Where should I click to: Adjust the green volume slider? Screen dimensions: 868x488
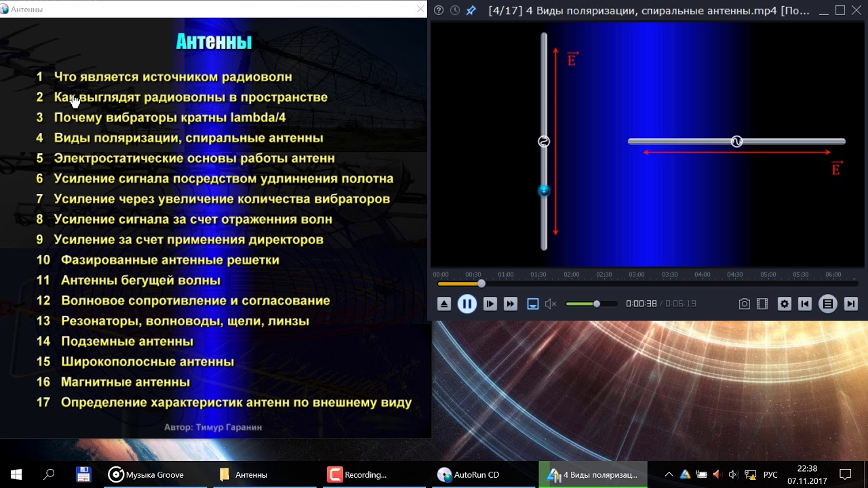click(x=591, y=304)
